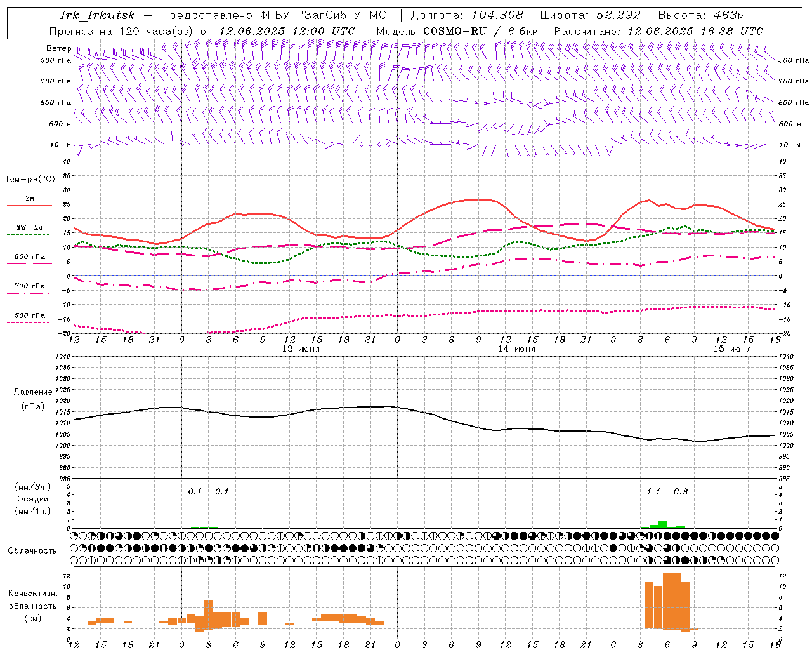The image size is (812, 650).
Task: Select the "Долгота: 104.308" header value
Action: point(467,15)
